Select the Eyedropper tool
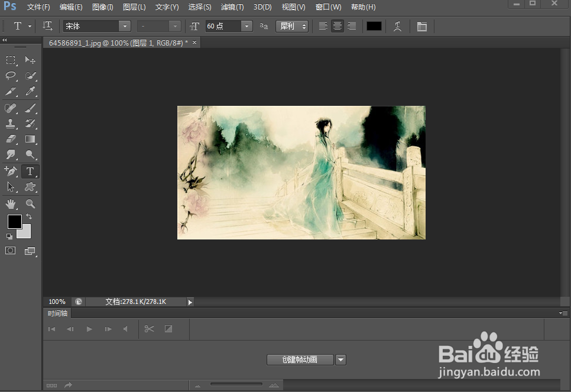 (30, 91)
